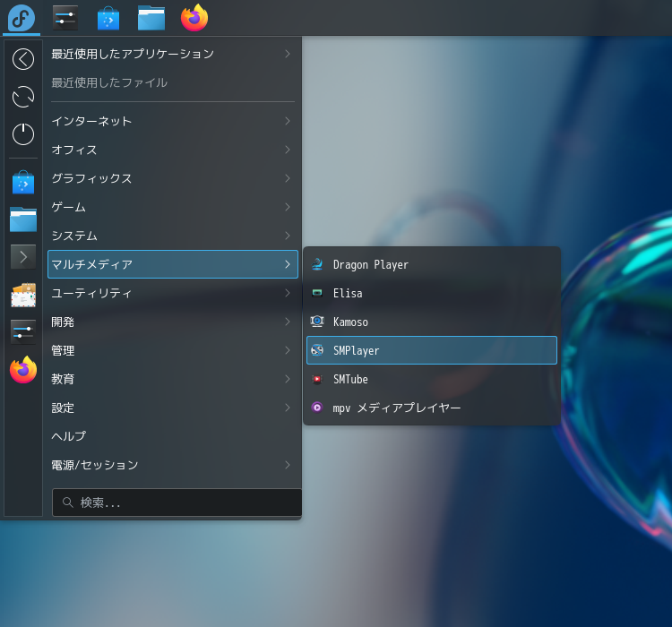Click the オフィス label
The image size is (672, 627).
coord(74,150)
